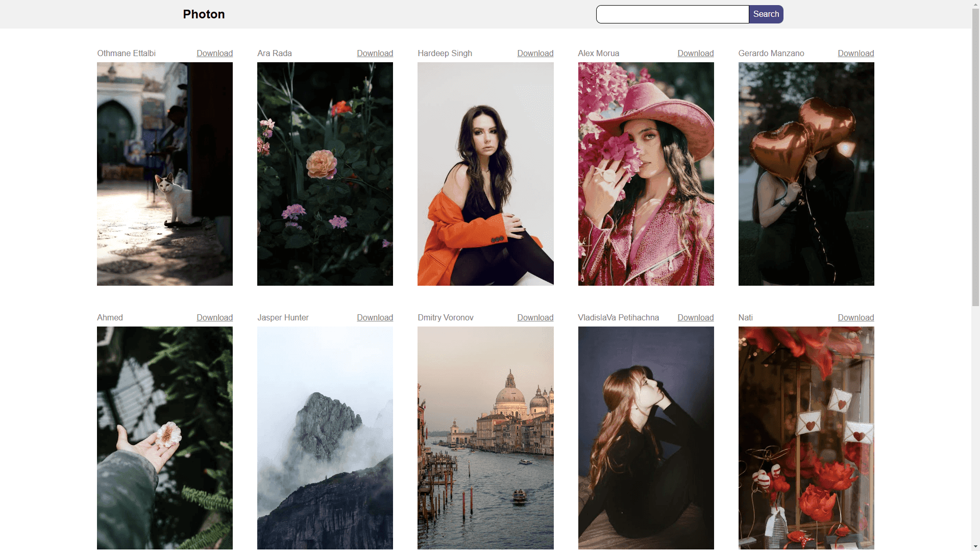Open the foggy mountain peak image
The image size is (980, 551).
325,438
